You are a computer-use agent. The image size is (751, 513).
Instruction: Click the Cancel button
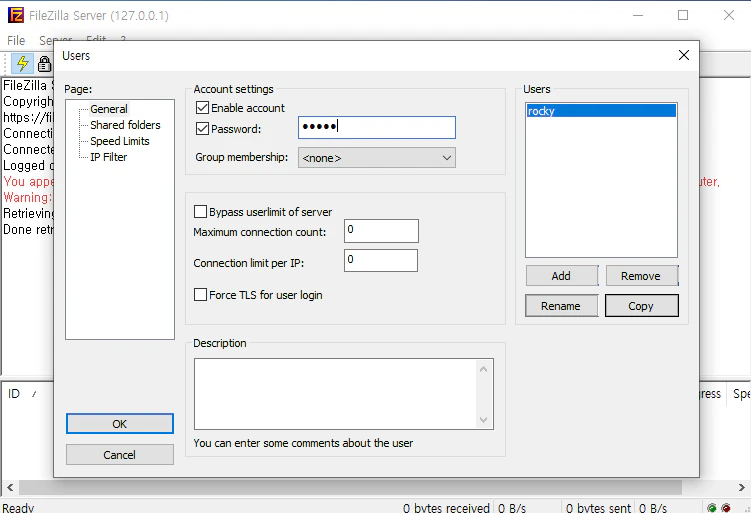coord(120,455)
